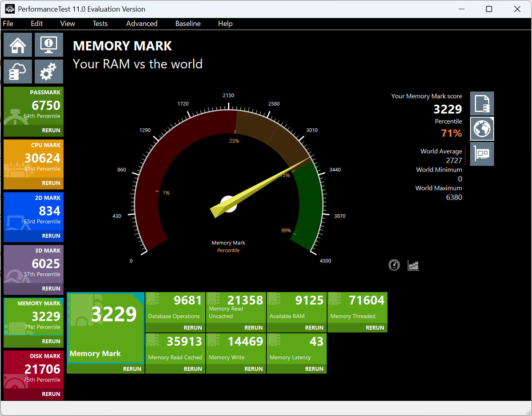Rerun the Disk Mark test
Image resolution: width=532 pixels, height=416 pixels.
click(x=51, y=394)
